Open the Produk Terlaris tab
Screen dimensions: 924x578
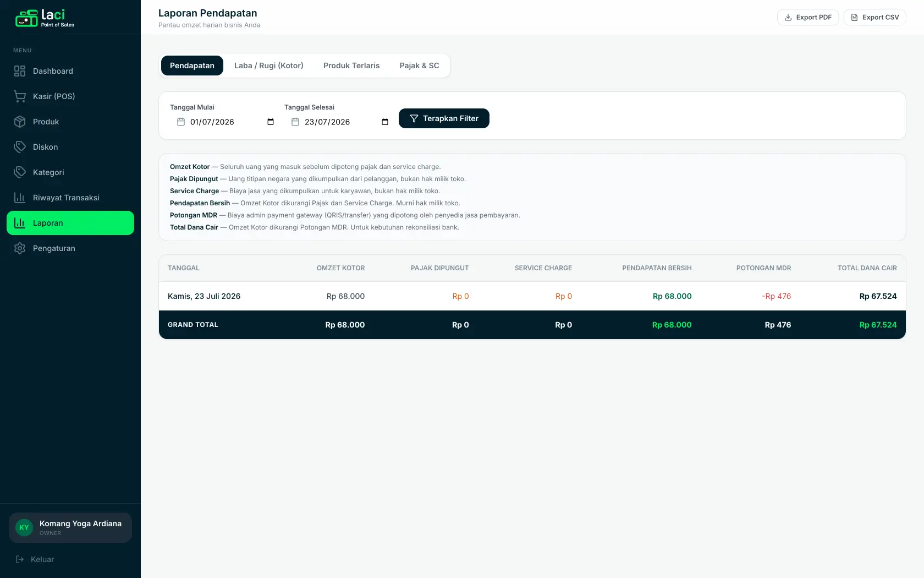click(351, 66)
